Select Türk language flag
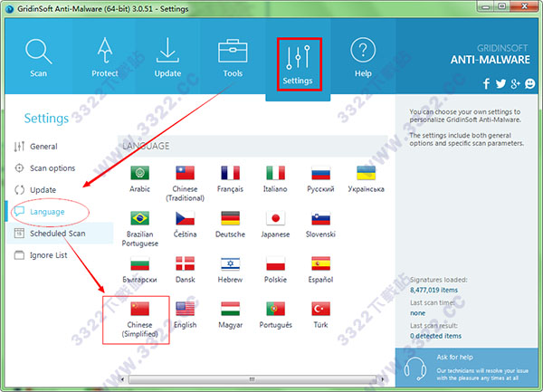This screenshot has width=543, height=392. tap(320, 309)
